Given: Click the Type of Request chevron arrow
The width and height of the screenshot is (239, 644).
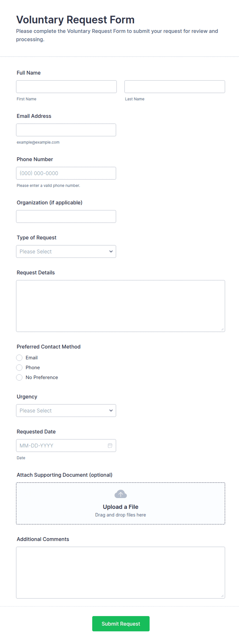Looking at the screenshot, I should (111, 251).
